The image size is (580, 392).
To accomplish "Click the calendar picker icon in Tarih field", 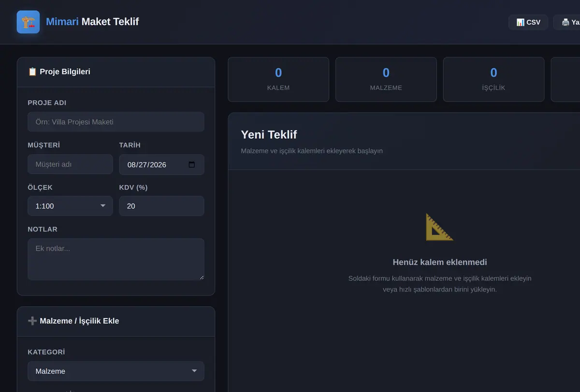I will coord(192,164).
